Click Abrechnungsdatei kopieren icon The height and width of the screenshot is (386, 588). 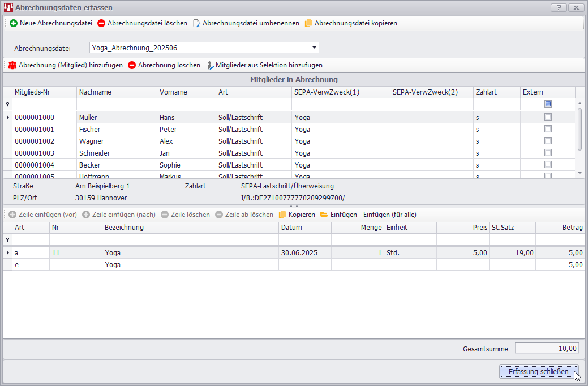(x=308, y=23)
